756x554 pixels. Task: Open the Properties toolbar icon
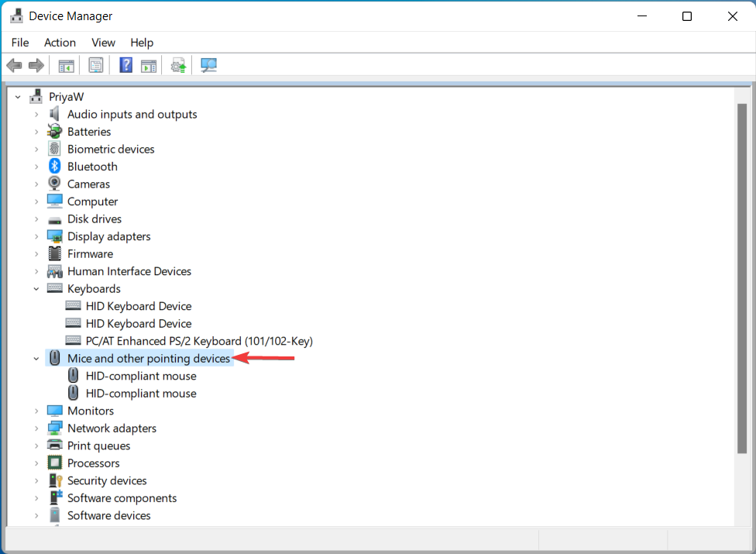(96, 65)
